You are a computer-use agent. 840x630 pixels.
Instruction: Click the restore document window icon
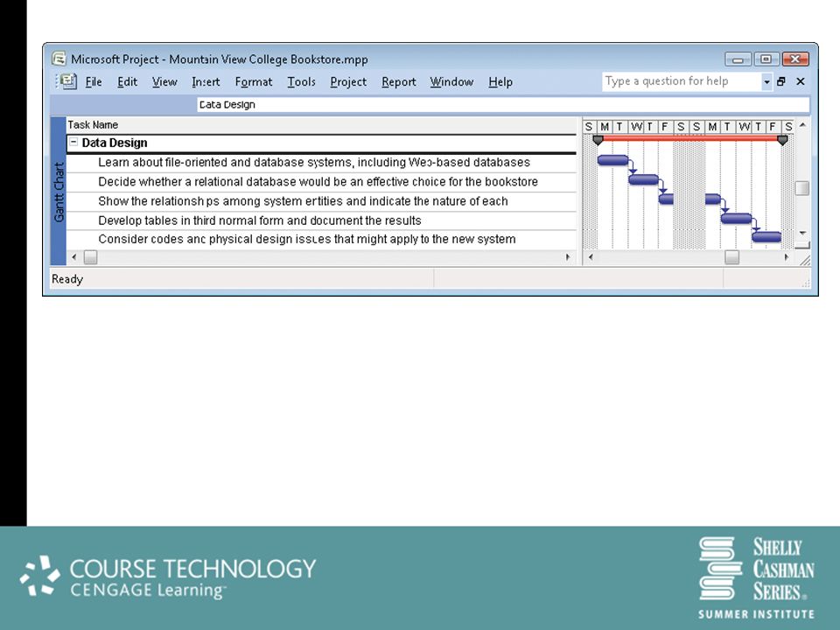(781, 81)
